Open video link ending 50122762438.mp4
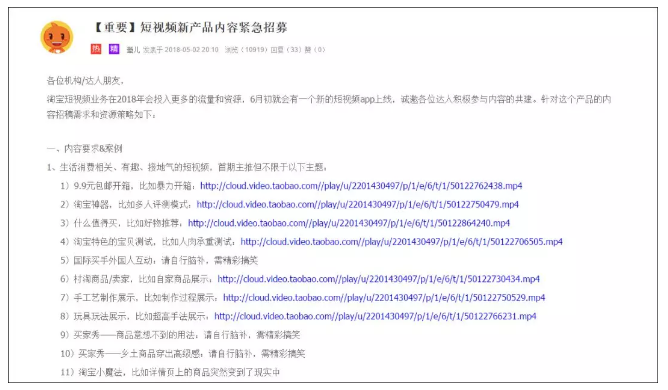The height and width of the screenshot is (390, 668). [x=361, y=186]
